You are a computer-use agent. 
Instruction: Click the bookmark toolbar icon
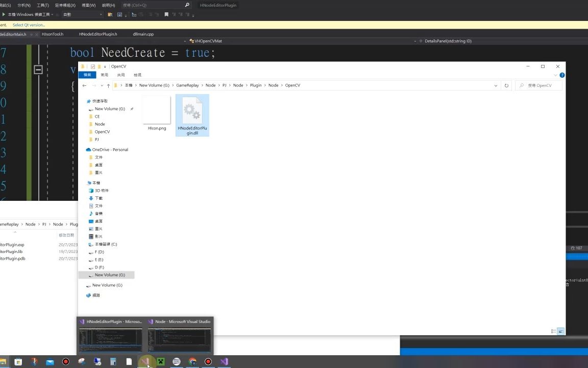166,14
